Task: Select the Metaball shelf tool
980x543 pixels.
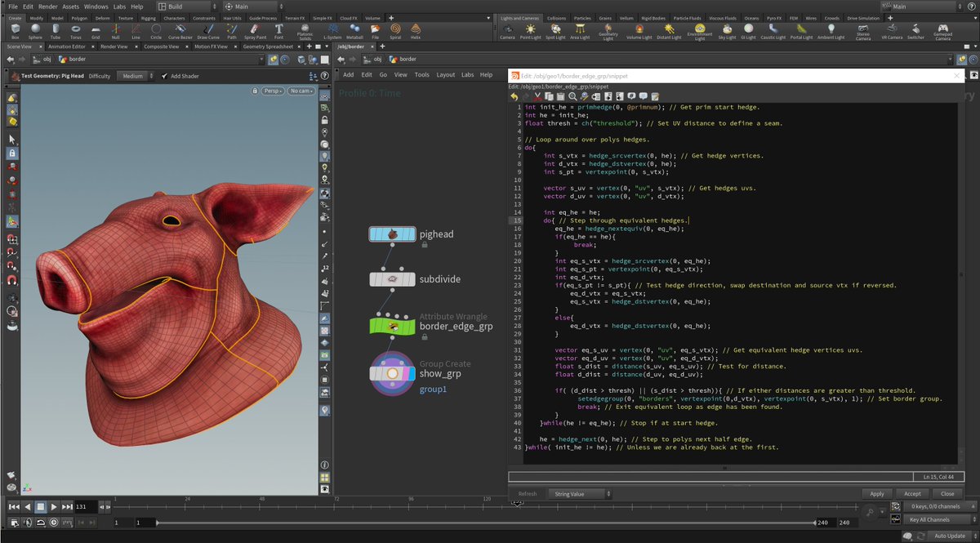Action: tap(354, 31)
